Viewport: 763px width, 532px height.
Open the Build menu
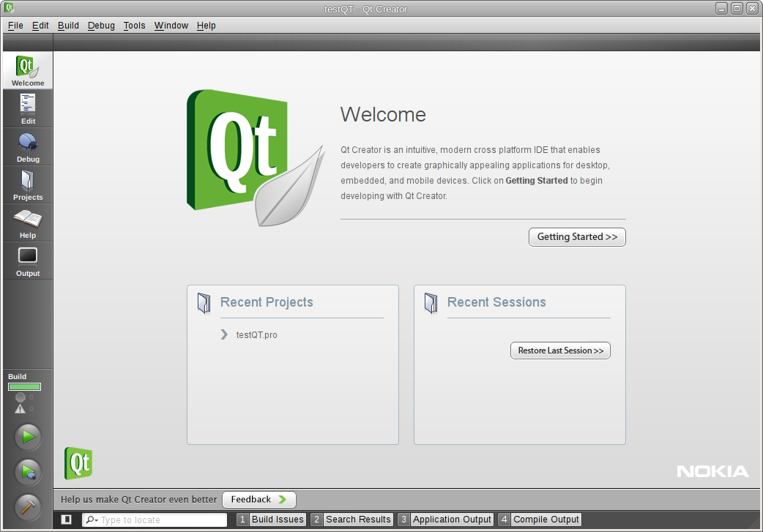[x=68, y=25]
